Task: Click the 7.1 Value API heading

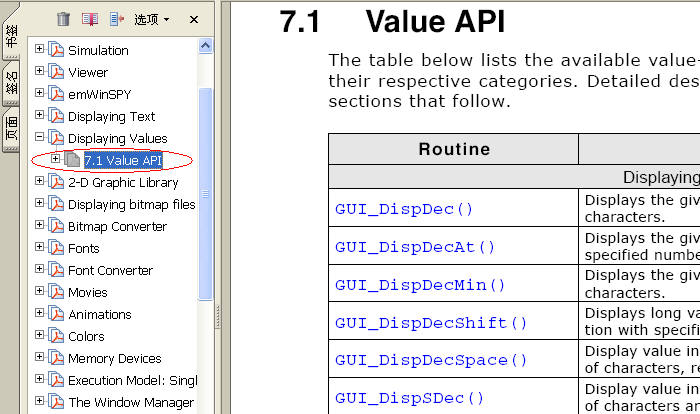Action: (392, 21)
